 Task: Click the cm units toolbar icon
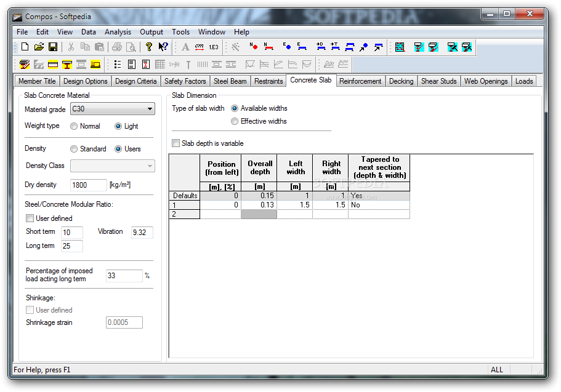[200, 47]
